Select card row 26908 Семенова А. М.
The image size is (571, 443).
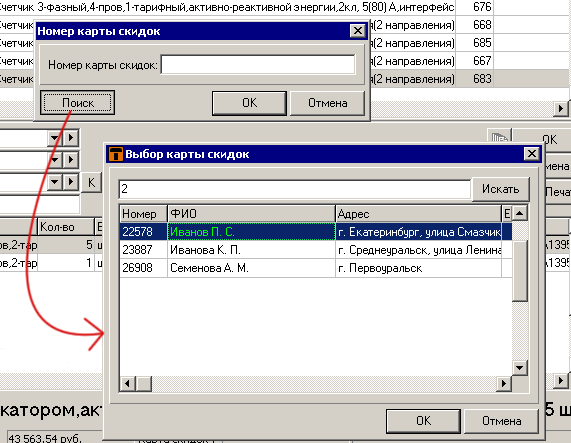pos(315,268)
